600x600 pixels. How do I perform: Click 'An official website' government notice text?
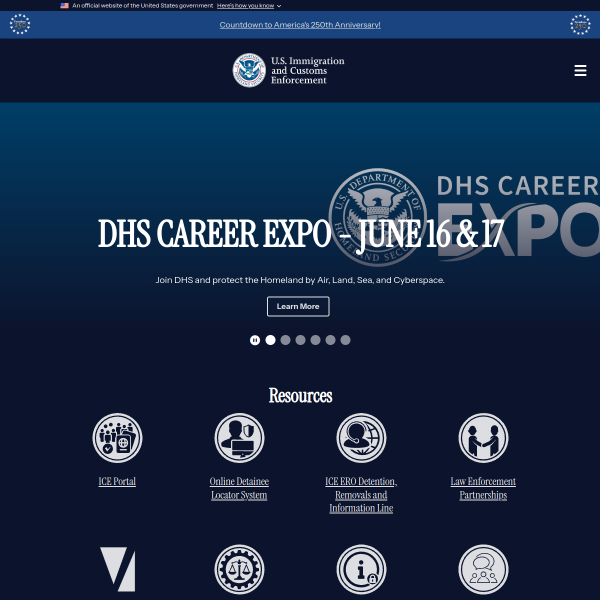tap(142, 6)
